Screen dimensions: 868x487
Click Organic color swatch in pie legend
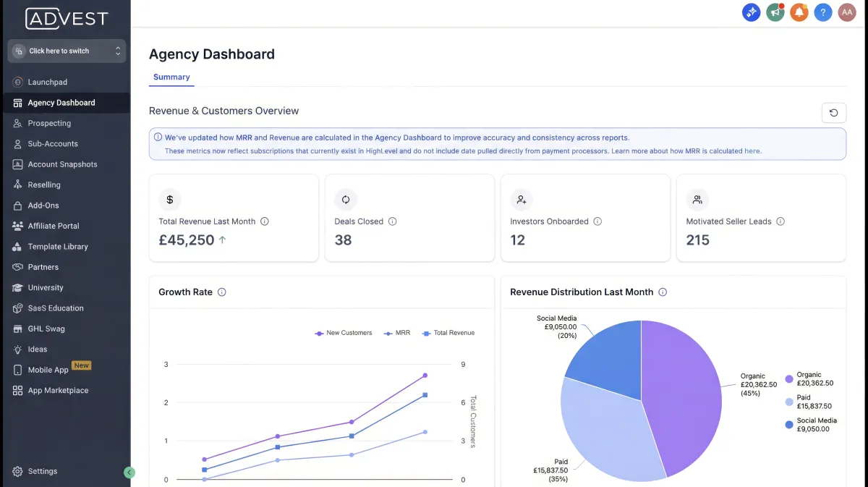[788, 379]
